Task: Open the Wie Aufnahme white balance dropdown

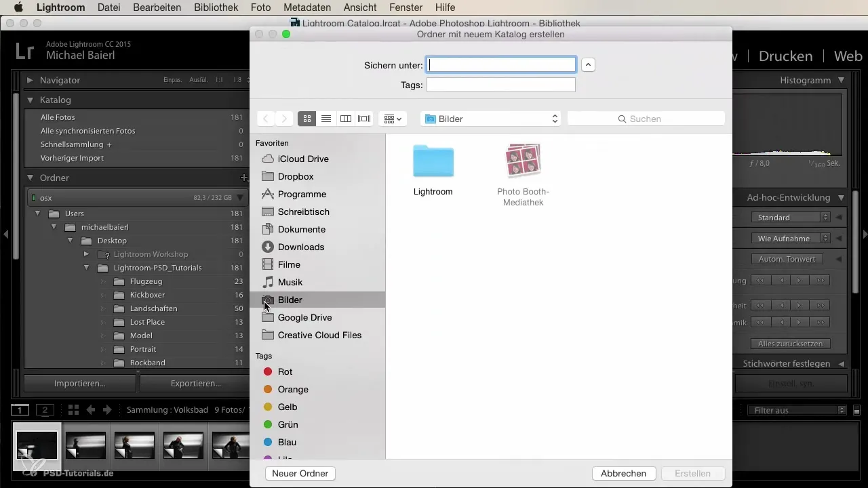Action: pyautogui.click(x=791, y=239)
